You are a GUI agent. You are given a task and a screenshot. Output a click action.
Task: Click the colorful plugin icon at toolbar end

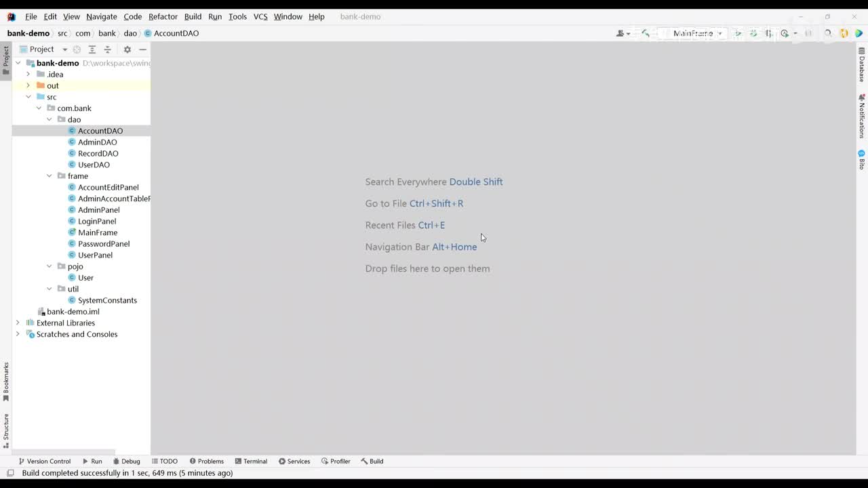click(859, 33)
